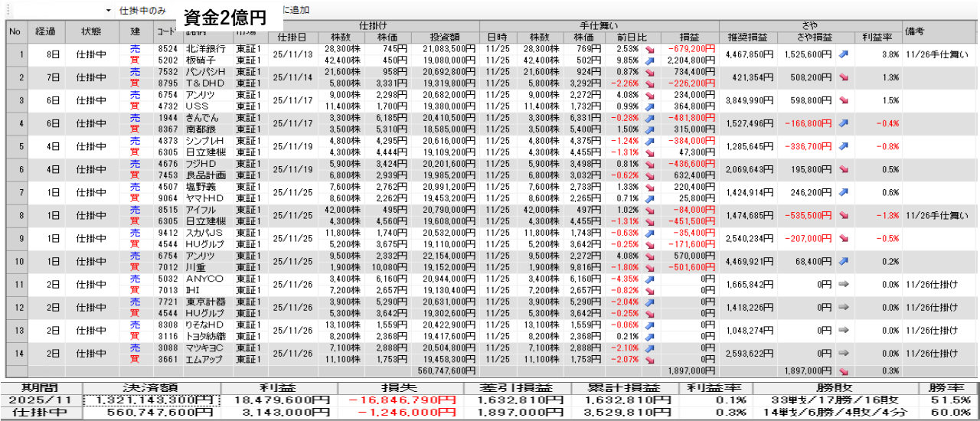
Task: Click the さや損益 arrow in pair 10
Action: coord(843,261)
